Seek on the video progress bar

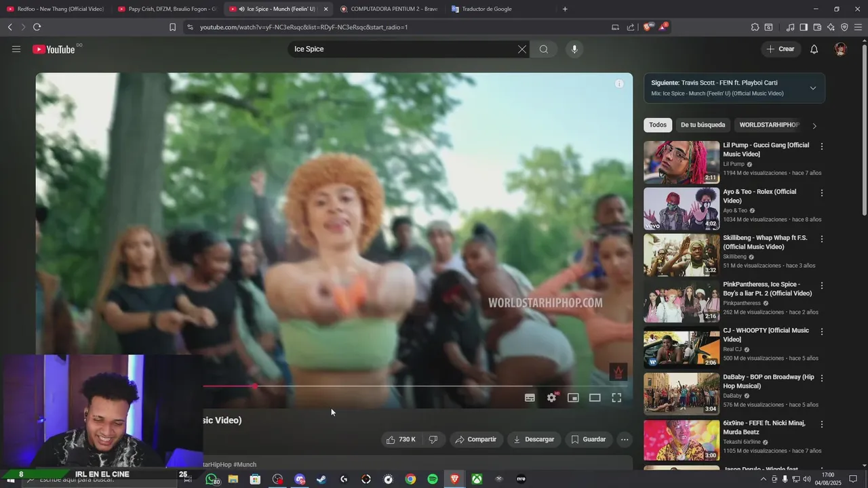[414, 386]
